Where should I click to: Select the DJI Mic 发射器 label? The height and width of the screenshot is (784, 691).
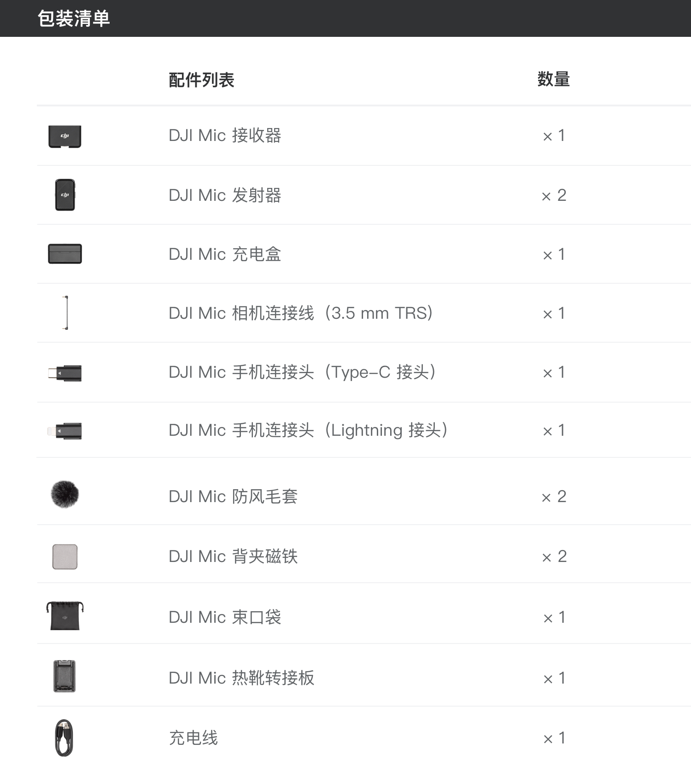[x=225, y=195]
